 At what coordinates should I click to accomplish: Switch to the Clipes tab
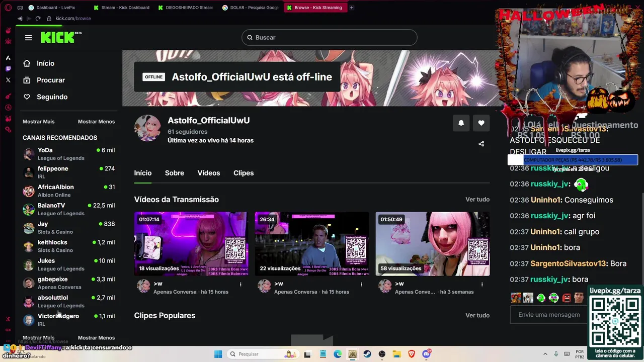244,173
